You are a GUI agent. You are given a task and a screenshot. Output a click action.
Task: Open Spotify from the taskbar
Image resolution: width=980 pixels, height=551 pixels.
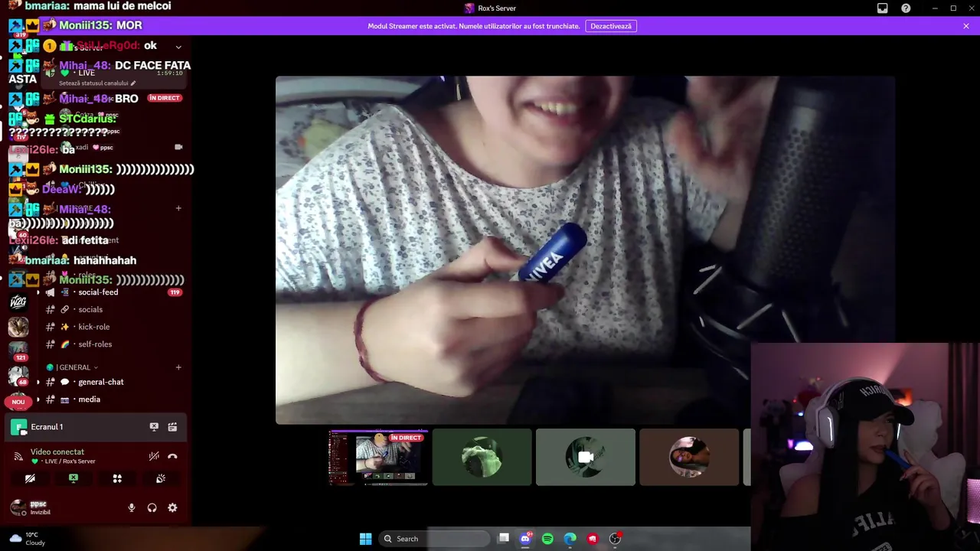[547, 539]
